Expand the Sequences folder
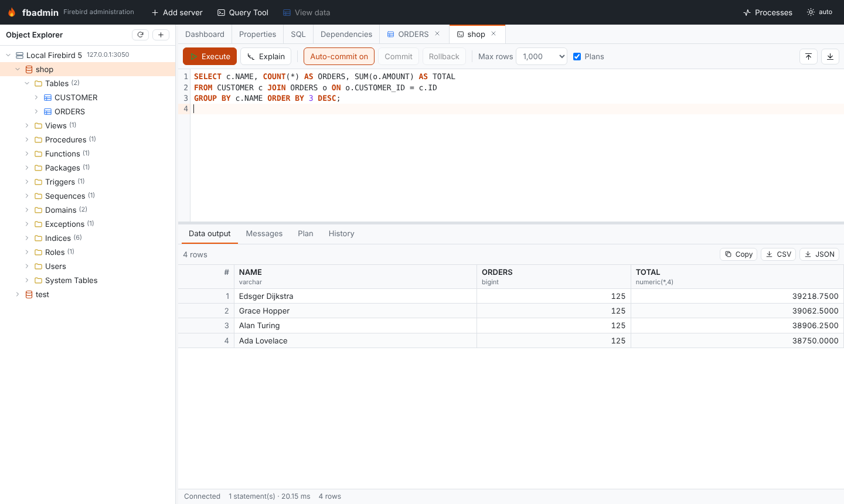The width and height of the screenshot is (844, 504). pyautogui.click(x=27, y=196)
